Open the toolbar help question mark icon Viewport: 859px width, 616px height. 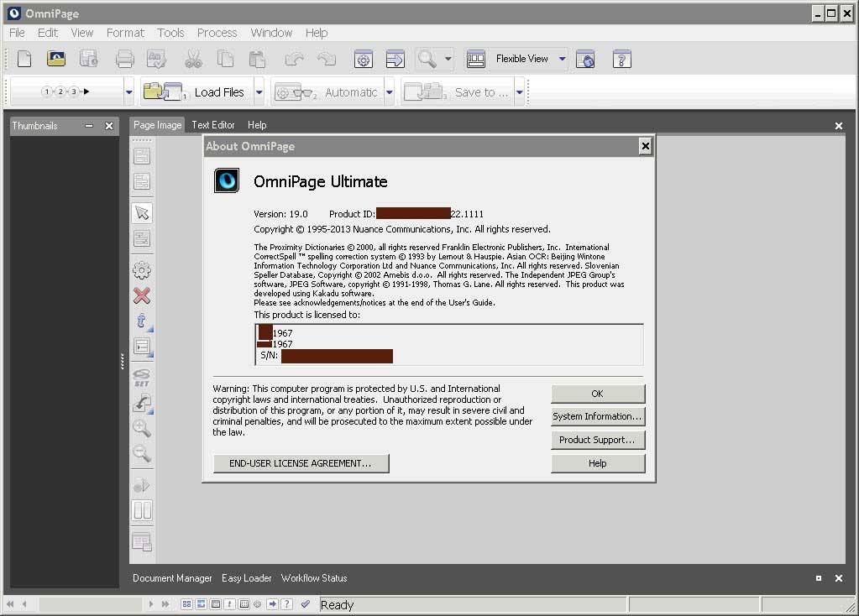click(621, 59)
